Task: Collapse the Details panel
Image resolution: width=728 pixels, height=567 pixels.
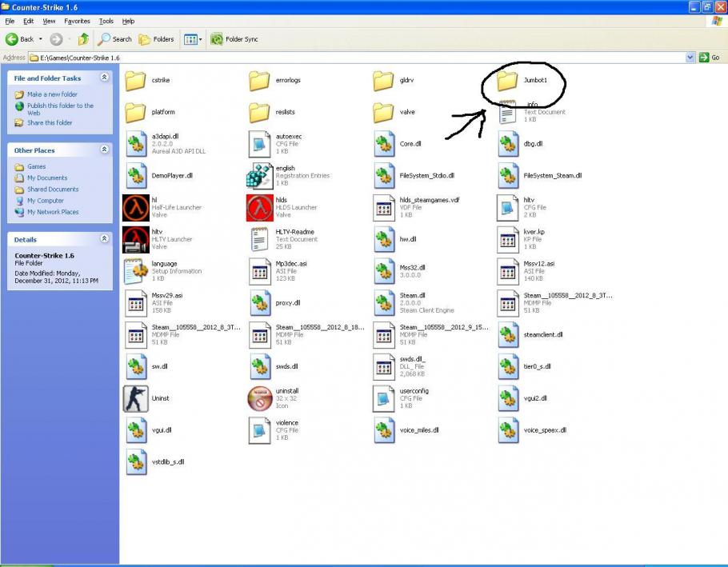Action: [105, 238]
